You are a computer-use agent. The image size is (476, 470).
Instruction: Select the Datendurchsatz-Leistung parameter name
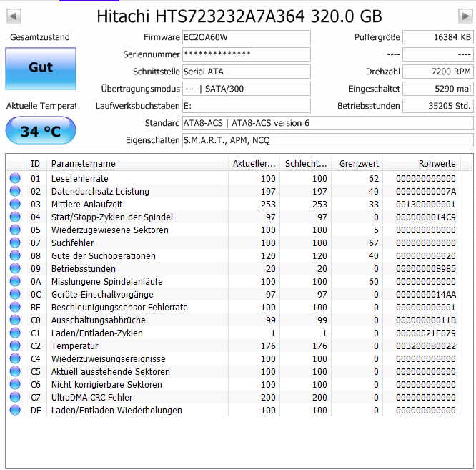(100, 192)
